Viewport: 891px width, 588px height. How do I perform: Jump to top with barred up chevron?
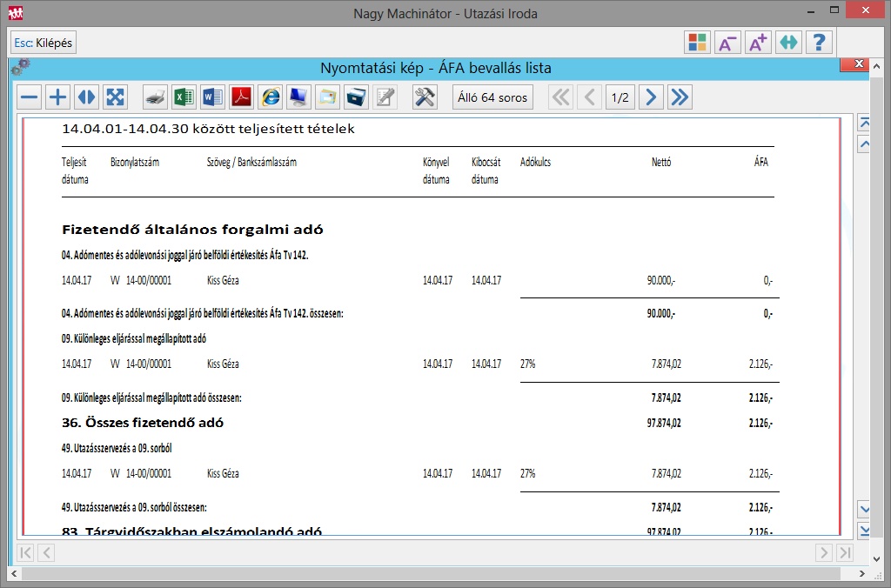tap(864, 124)
